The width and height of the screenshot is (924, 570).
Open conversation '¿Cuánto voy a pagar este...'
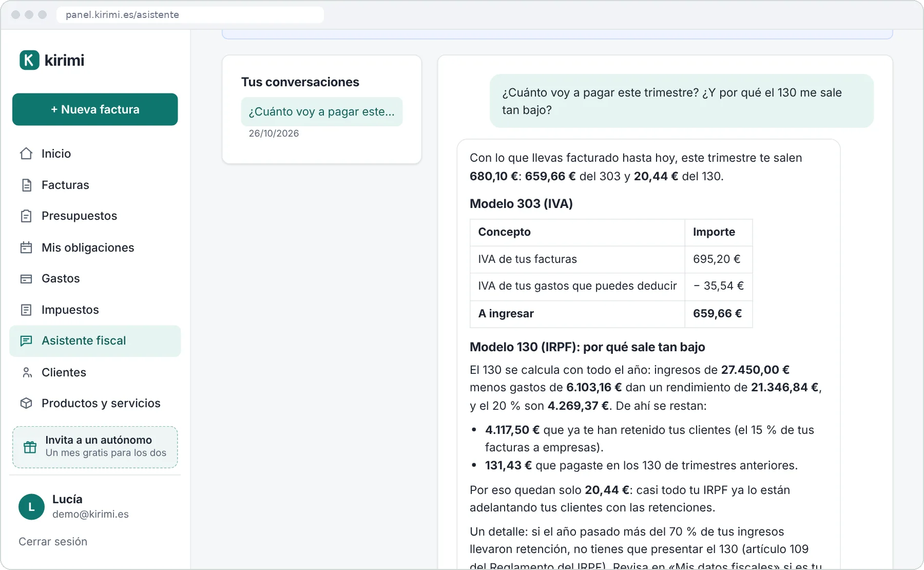322,111
